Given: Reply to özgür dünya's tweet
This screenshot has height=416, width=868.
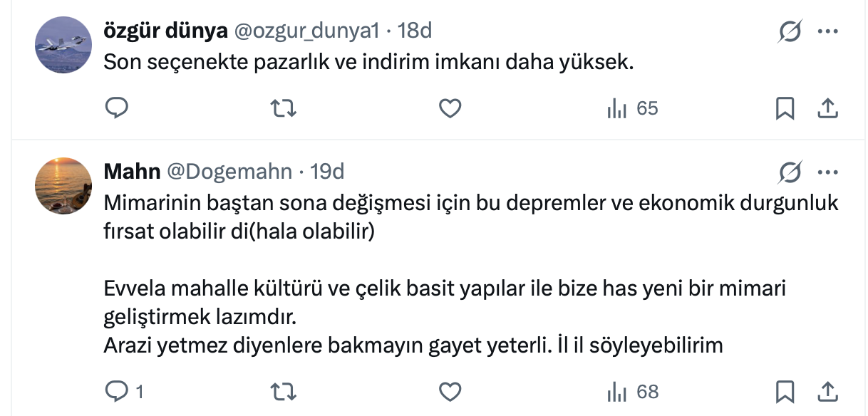Looking at the screenshot, I should click(116, 108).
